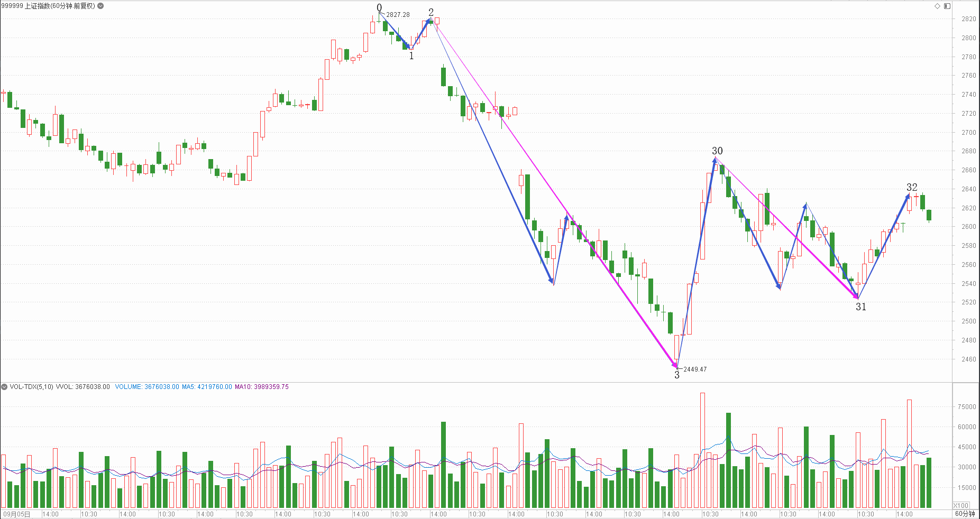Open the VOL-TDX indicator dropdown arrow
This screenshot has width=980, height=519.
pyautogui.click(x=4, y=387)
